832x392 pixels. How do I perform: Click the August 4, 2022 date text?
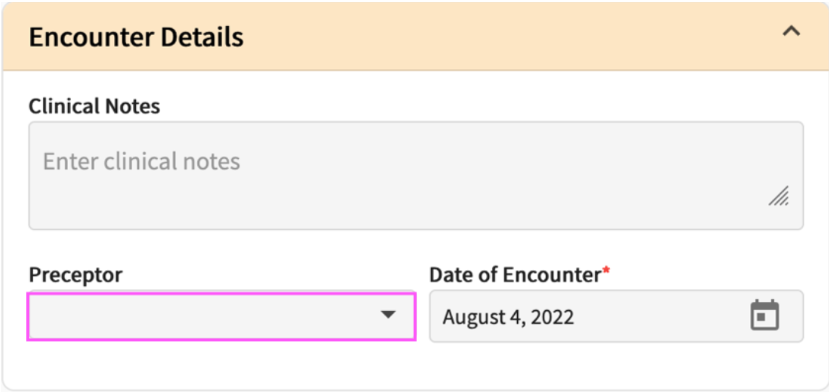coord(508,317)
